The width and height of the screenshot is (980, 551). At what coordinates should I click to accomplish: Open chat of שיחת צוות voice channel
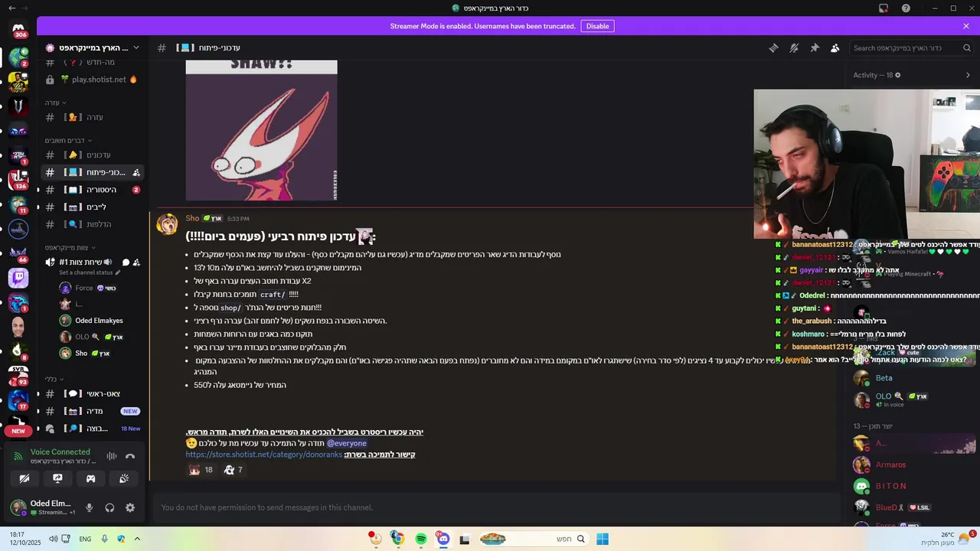[126, 262]
